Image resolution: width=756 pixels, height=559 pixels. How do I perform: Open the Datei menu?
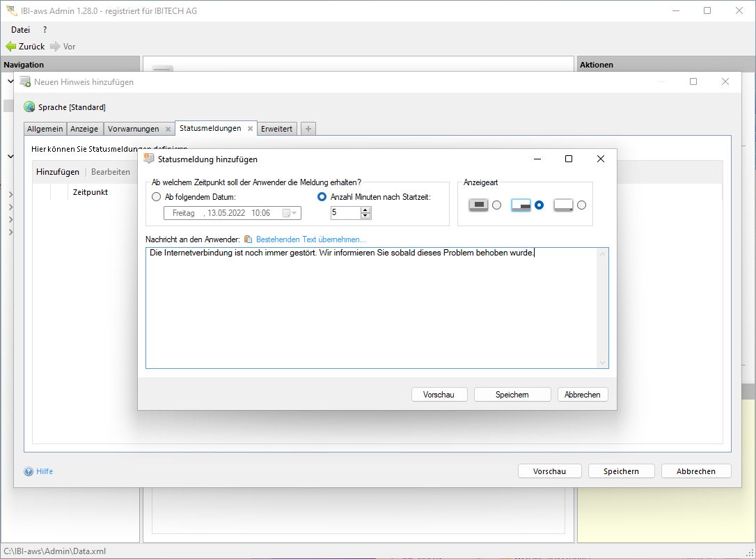21,29
